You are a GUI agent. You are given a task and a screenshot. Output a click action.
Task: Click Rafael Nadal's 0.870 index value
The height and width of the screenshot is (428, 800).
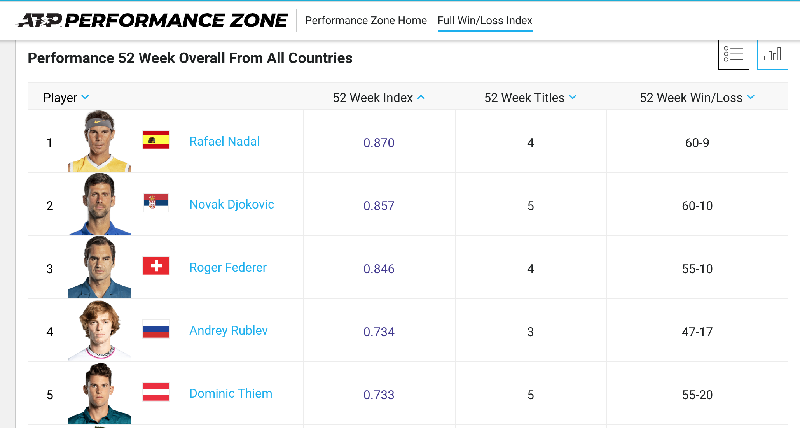(x=379, y=143)
